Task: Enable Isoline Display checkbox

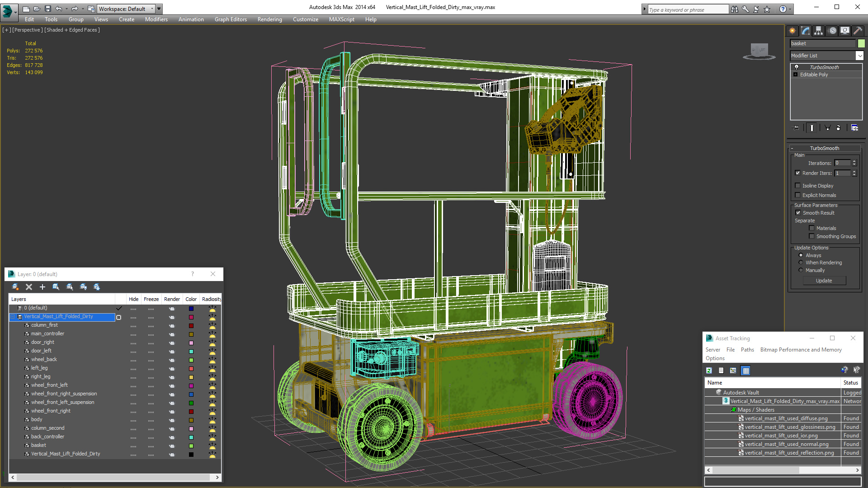Action: [798, 186]
